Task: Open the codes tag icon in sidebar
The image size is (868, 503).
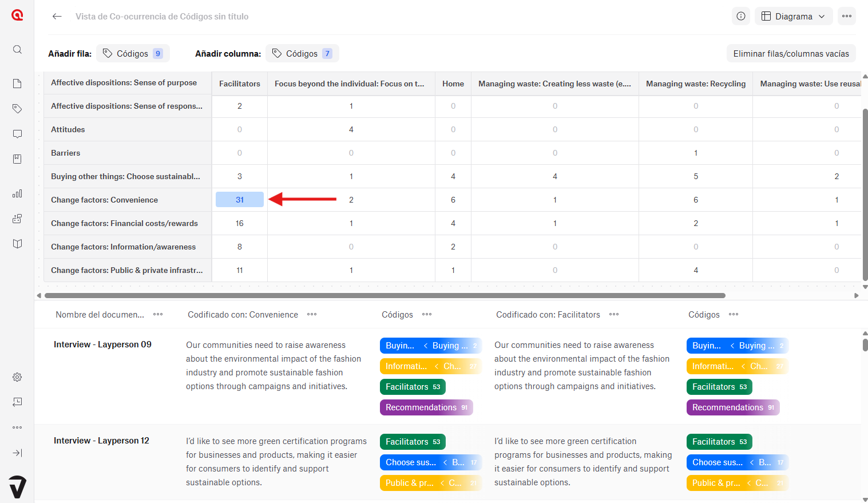Action: [x=17, y=109]
